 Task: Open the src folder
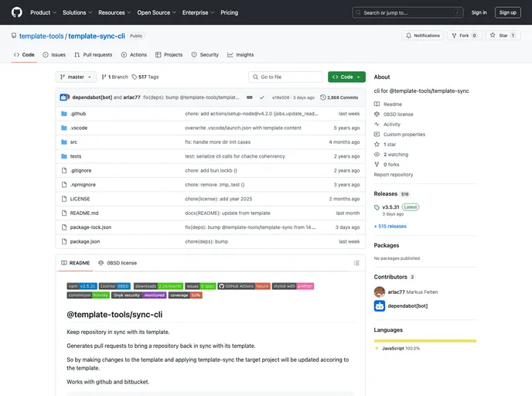[73, 142]
